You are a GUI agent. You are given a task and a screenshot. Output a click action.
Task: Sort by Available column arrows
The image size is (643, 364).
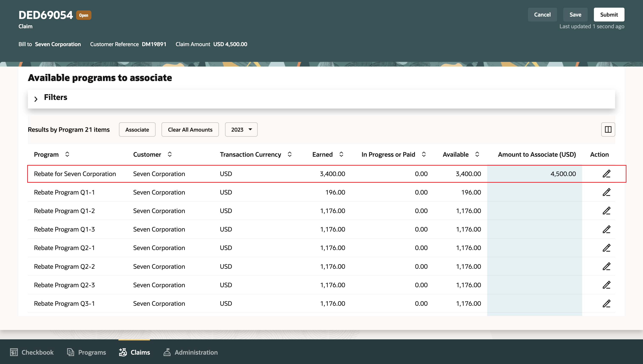click(477, 154)
